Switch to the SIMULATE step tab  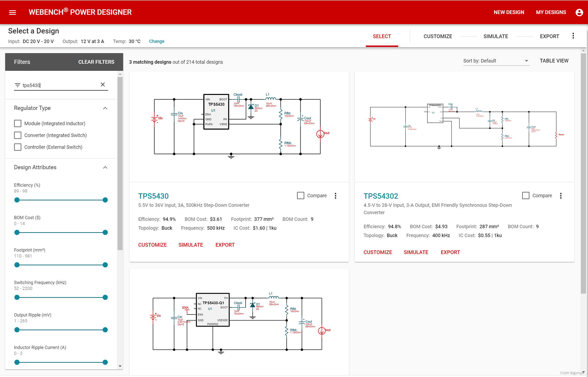(x=496, y=36)
